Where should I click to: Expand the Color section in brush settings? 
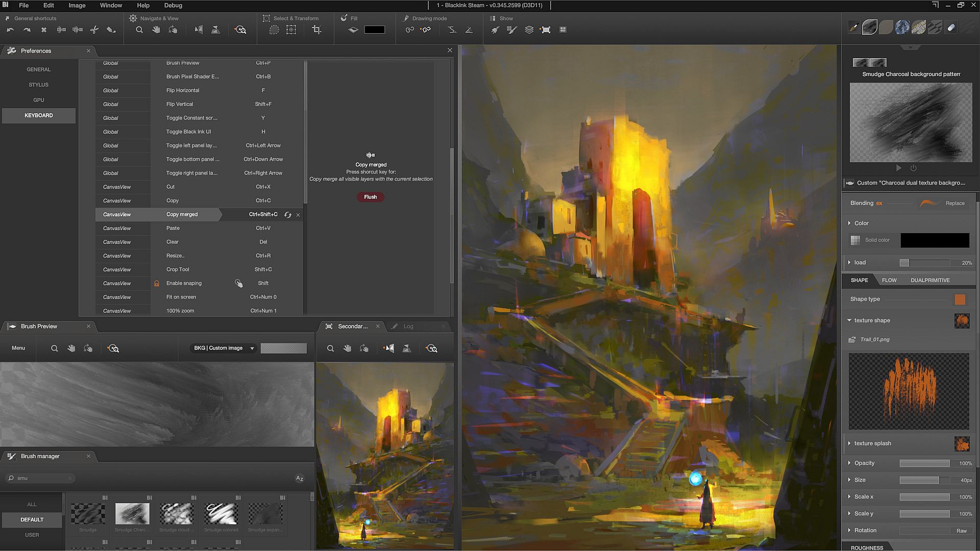[x=861, y=223]
